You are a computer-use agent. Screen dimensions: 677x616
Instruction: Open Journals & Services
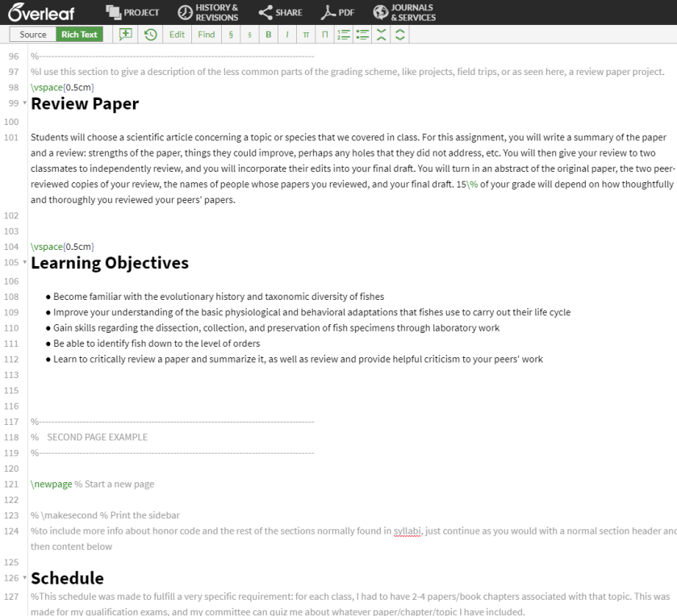click(403, 13)
